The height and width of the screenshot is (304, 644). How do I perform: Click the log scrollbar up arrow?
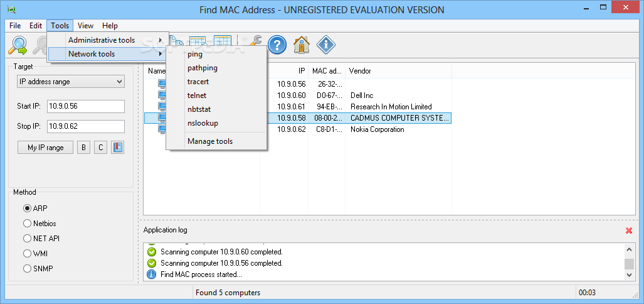(629, 249)
